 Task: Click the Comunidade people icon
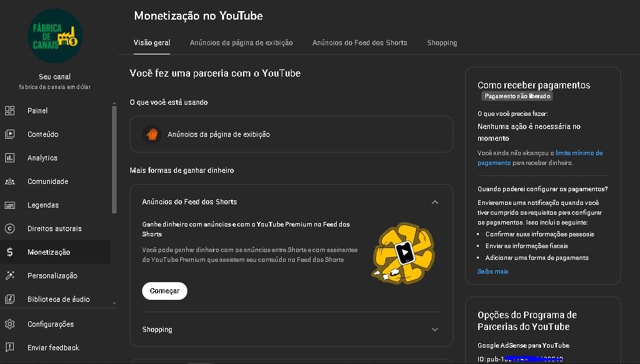(10, 181)
